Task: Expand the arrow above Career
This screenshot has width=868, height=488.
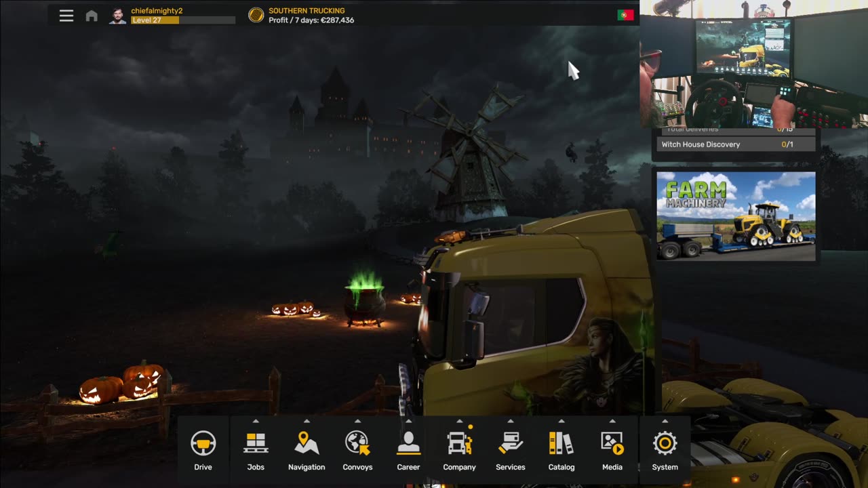Action: (x=408, y=422)
